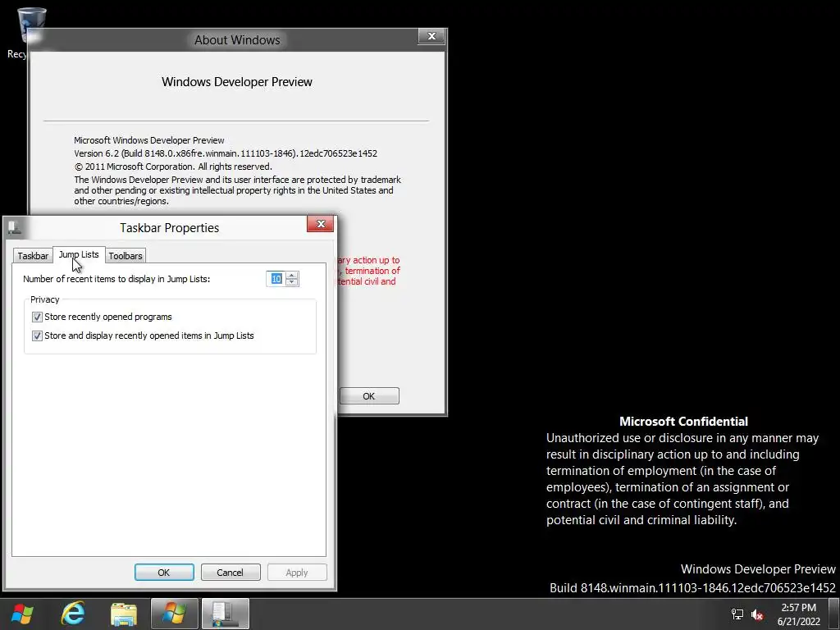Select the Jump Lists tab

(79, 254)
